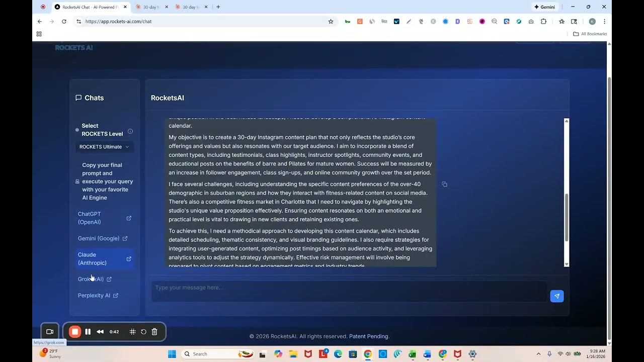Open File Explorer from taskbar
The image size is (644, 362).
[293, 354]
